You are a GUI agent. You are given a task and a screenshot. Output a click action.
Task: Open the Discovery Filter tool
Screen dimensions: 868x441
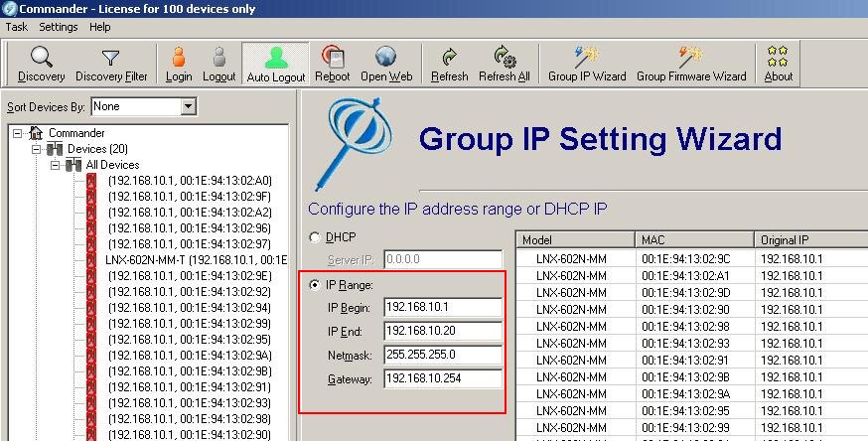[x=111, y=65]
